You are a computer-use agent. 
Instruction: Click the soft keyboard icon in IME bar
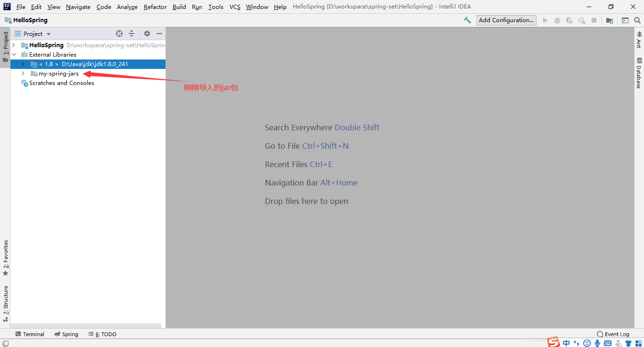(608, 343)
